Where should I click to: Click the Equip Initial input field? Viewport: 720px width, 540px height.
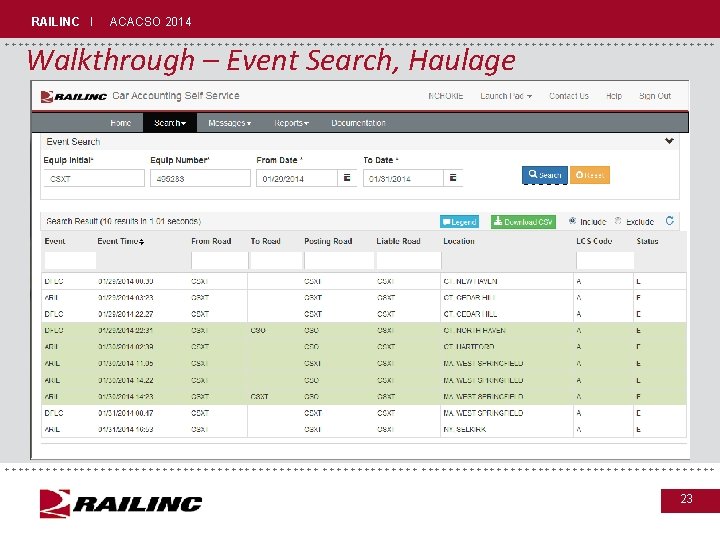point(94,178)
